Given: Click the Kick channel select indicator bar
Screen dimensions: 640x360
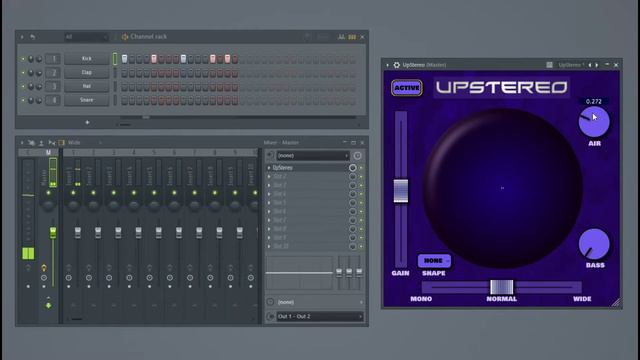Looking at the screenshot, I should 115,59.
